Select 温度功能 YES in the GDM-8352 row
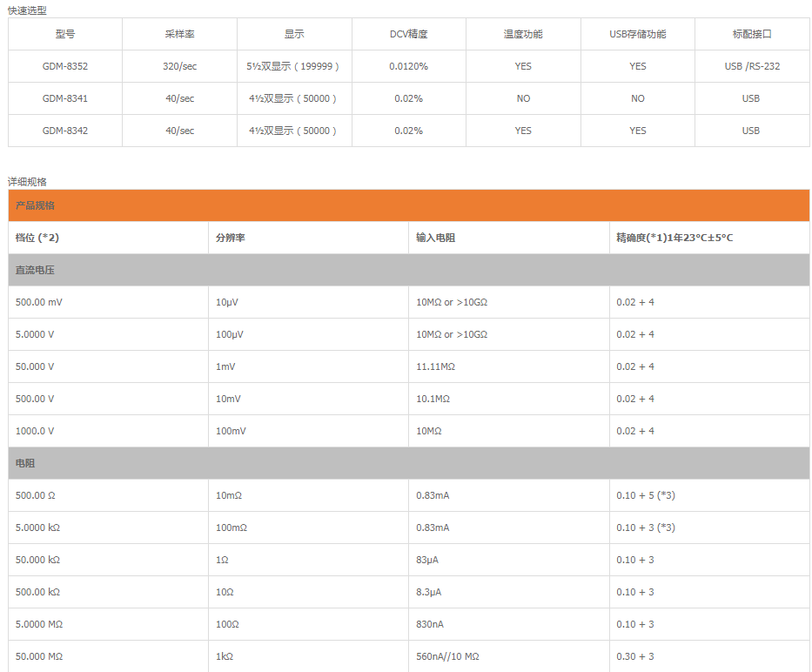This screenshot has width=812, height=672. point(523,66)
